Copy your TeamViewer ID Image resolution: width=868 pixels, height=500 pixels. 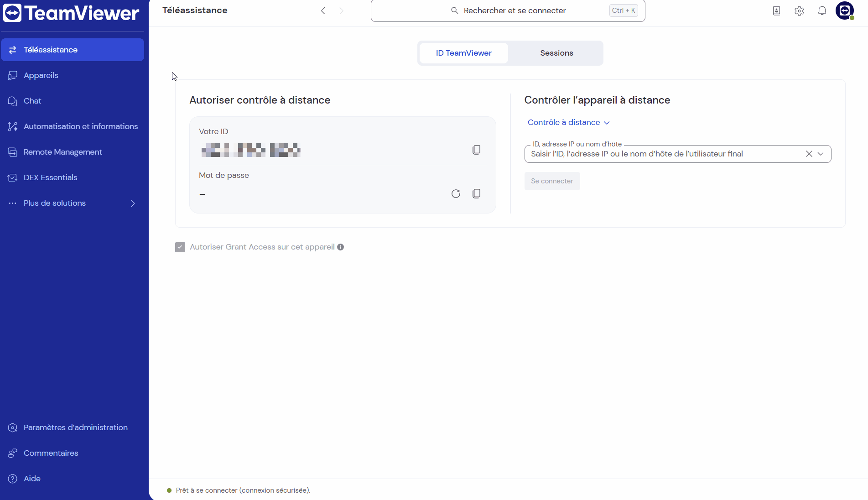476,150
